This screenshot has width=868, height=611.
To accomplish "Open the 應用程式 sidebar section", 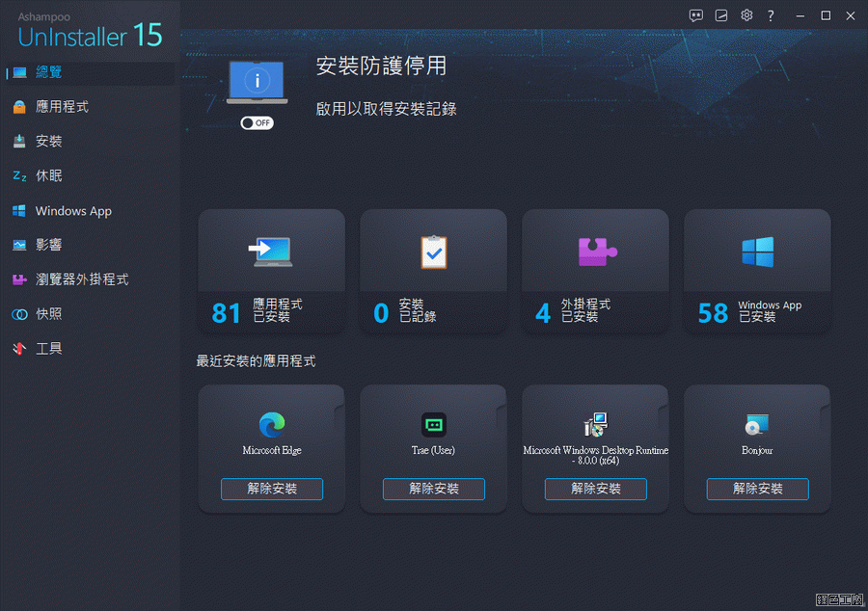I will pos(62,107).
